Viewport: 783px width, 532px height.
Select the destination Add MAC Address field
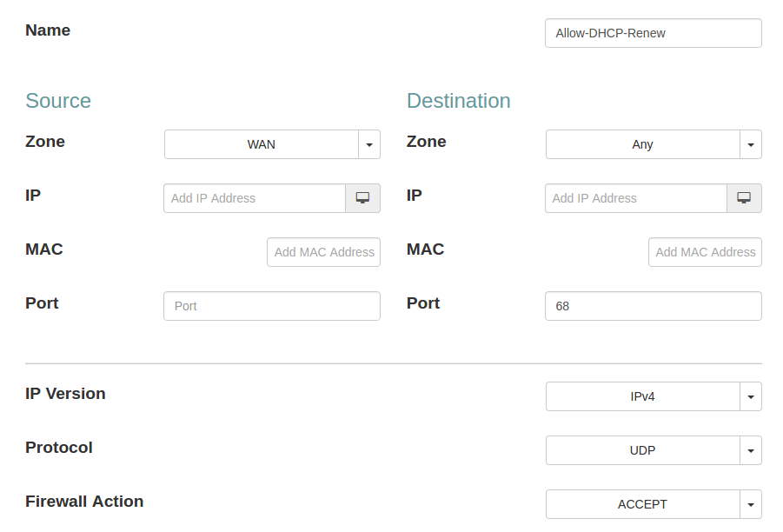point(705,252)
